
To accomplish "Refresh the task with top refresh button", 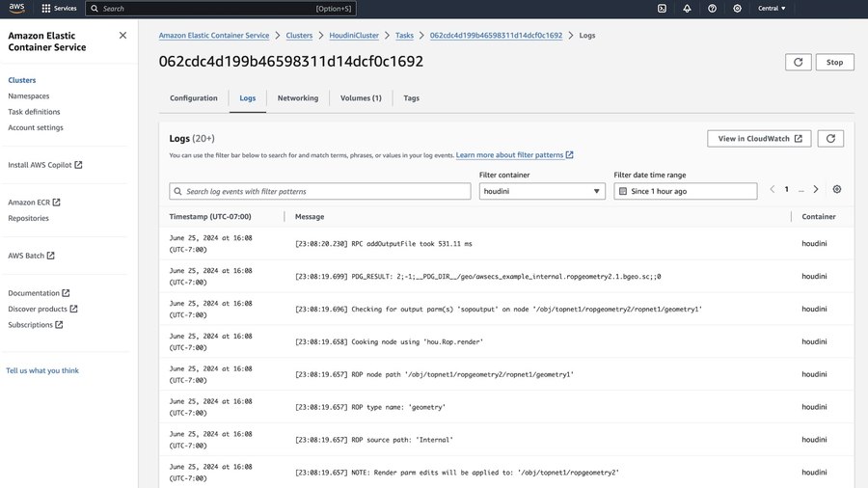I will pos(798,62).
